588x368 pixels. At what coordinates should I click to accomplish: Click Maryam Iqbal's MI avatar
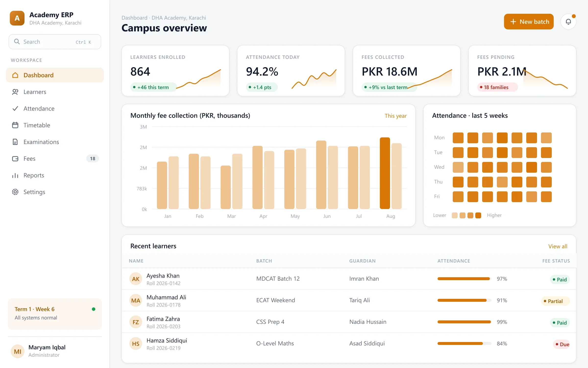coord(18,351)
